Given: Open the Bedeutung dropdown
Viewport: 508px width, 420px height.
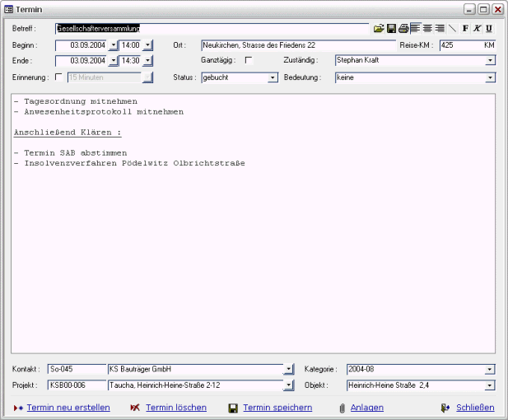Looking at the screenshot, I should pos(490,77).
